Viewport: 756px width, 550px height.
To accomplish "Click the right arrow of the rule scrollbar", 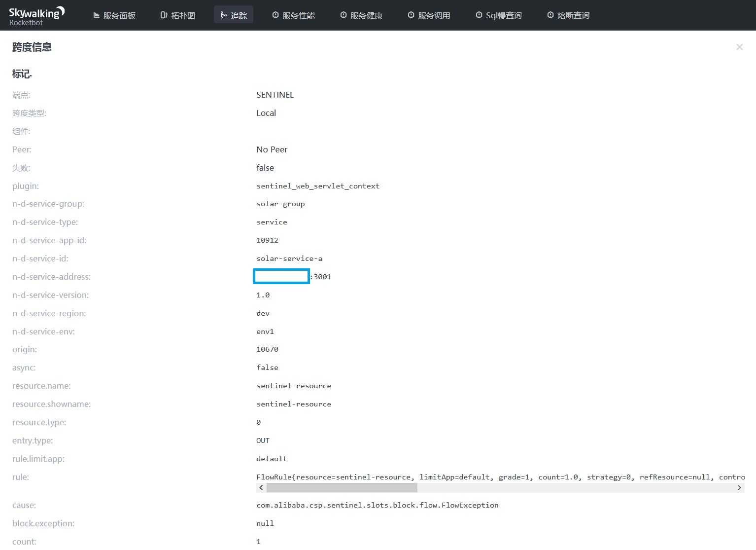I will coord(739,487).
